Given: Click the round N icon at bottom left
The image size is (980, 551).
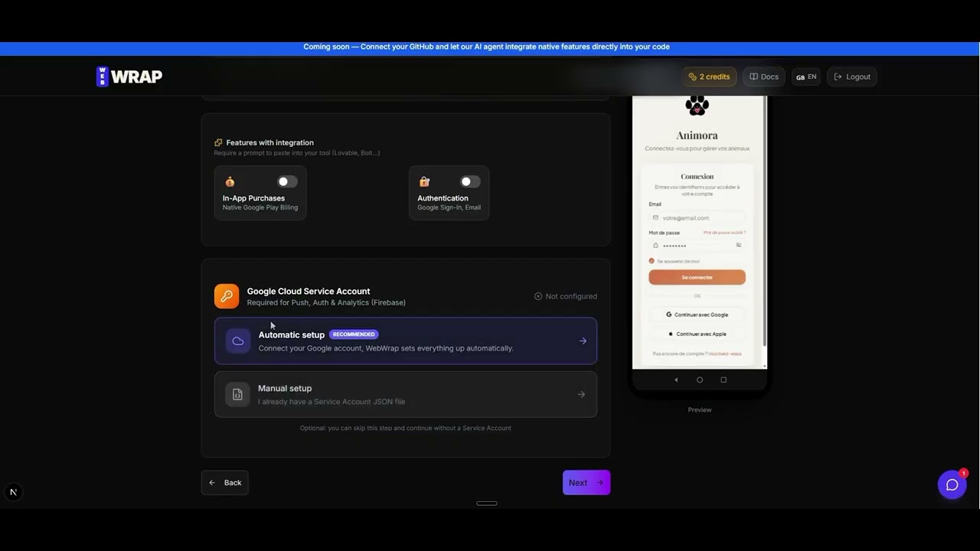Looking at the screenshot, I should [x=13, y=493].
